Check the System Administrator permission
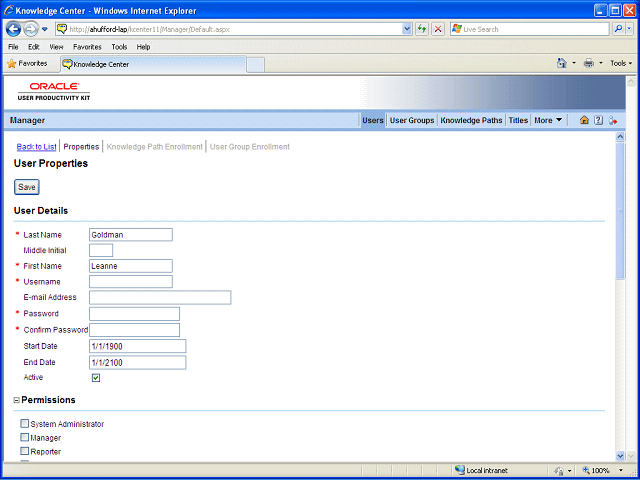This screenshot has height=480, width=640. [25, 424]
